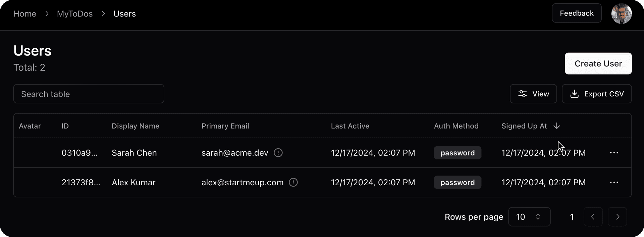This screenshot has width=644, height=237.
Task: Open the Feedback button
Action: tap(576, 13)
